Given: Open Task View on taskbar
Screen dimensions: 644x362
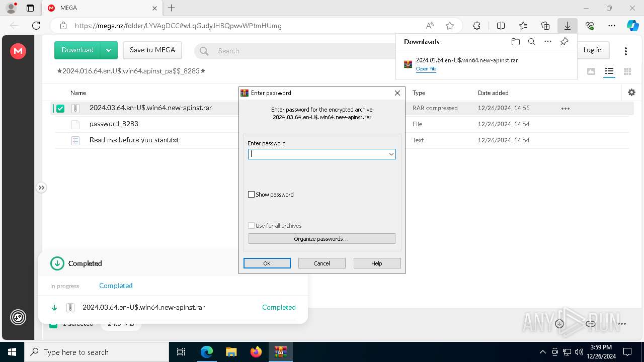Looking at the screenshot, I should [x=182, y=352].
